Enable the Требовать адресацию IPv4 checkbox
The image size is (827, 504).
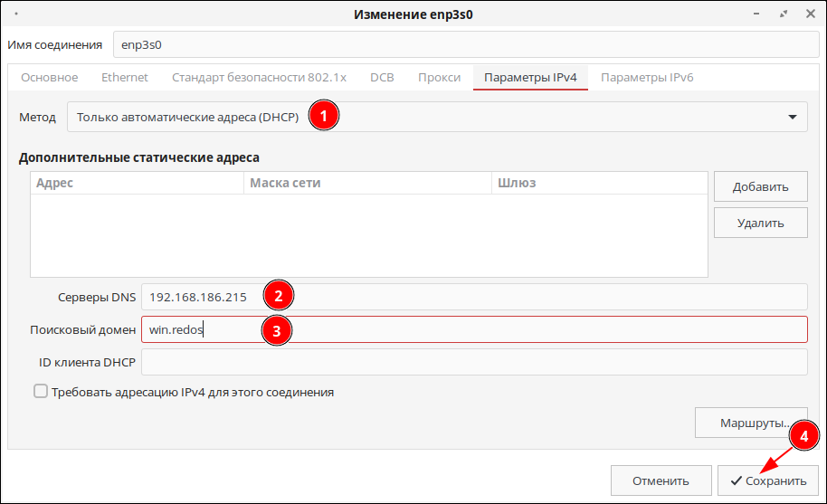pyautogui.click(x=40, y=392)
